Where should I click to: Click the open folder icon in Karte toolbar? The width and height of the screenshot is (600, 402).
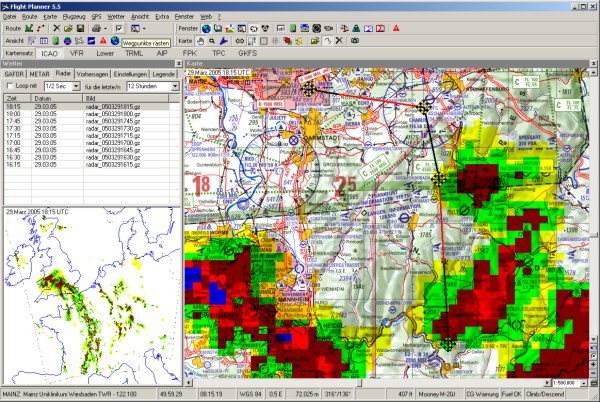point(315,41)
